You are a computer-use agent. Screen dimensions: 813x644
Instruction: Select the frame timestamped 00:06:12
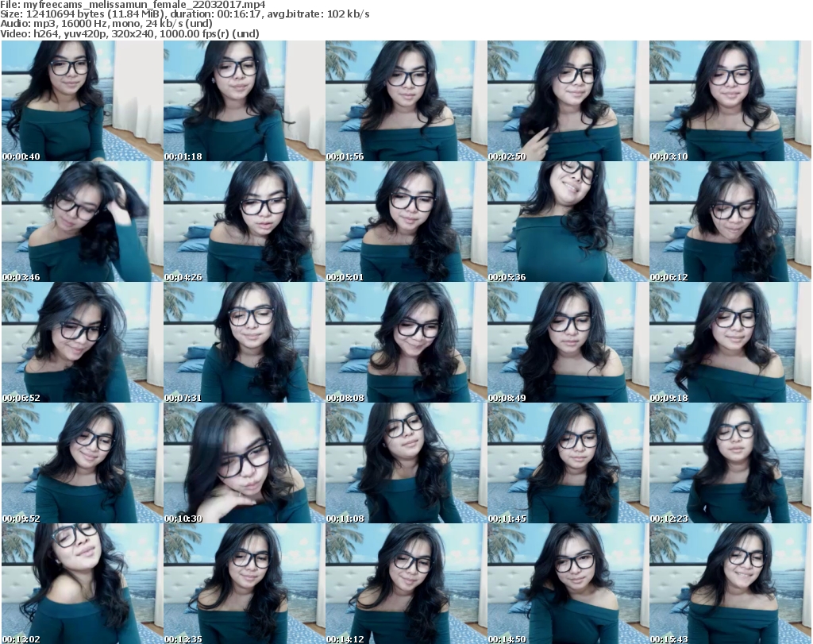pyautogui.click(x=730, y=222)
